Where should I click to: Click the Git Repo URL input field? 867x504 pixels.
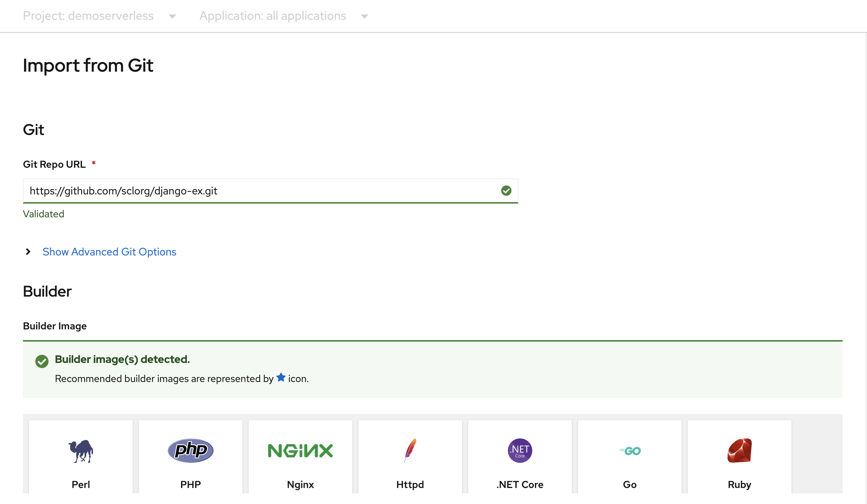[x=271, y=190]
